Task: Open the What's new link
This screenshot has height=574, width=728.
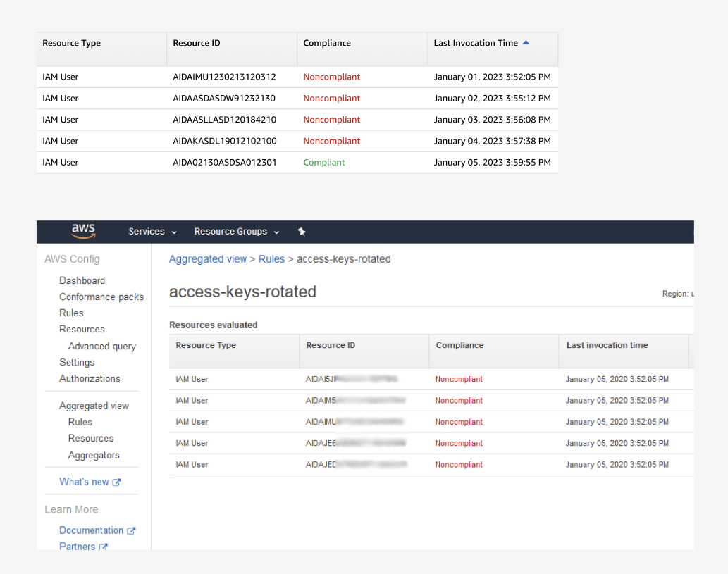Action: coord(84,482)
